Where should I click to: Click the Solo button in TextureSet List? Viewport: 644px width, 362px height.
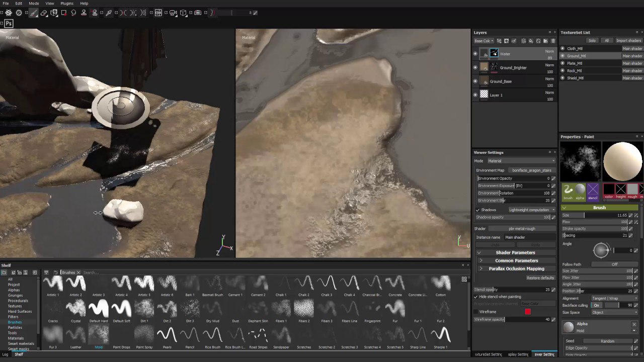tap(592, 41)
